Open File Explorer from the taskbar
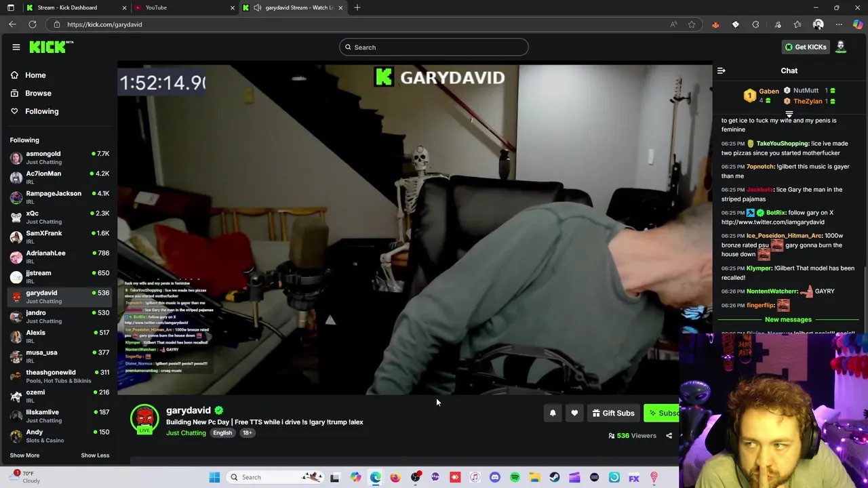This screenshot has width=868, height=488. click(x=535, y=477)
